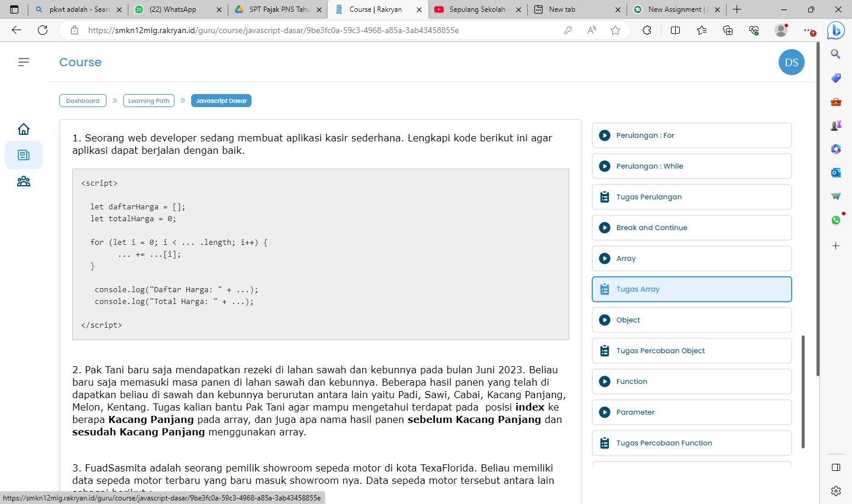Enable Read aloud in address bar
Image resolution: width=852 pixels, height=504 pixels.
point(592,30)
